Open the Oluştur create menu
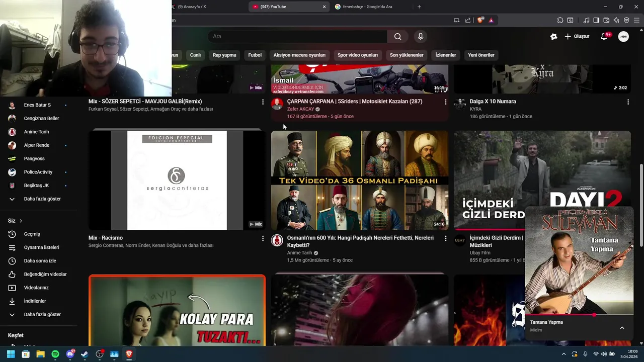The image size is (644, 362). point(577,36)
